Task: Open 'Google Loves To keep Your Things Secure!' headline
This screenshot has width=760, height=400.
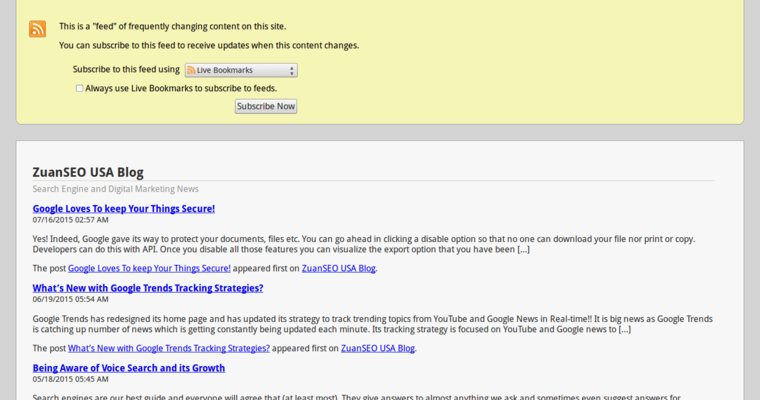Action: click(123, 209)
